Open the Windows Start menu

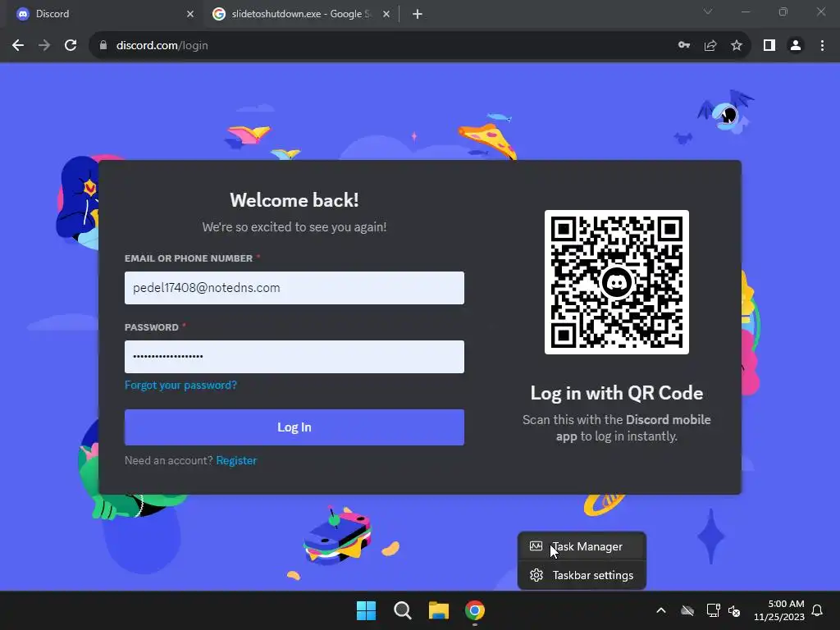click(367, 610)
